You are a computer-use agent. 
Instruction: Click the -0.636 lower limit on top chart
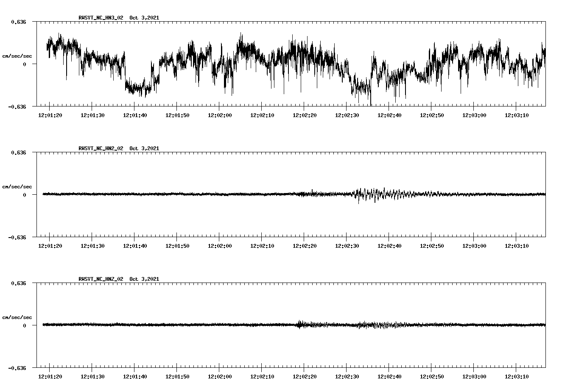(17, 106)
